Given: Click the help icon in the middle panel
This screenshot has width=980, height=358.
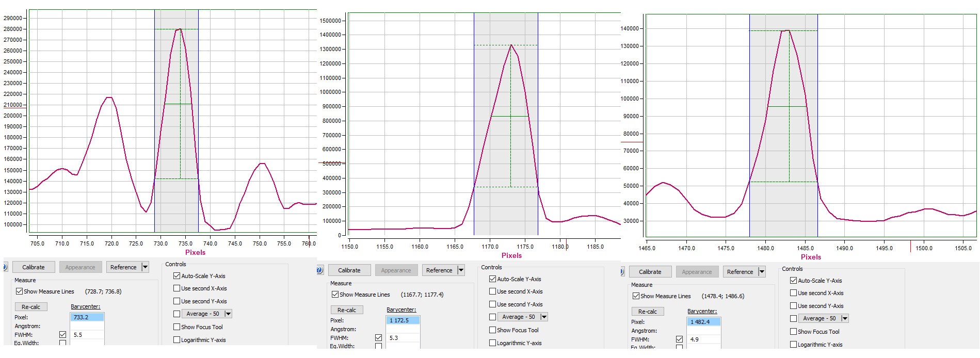Looking at the screenshot, I should 319,270.
